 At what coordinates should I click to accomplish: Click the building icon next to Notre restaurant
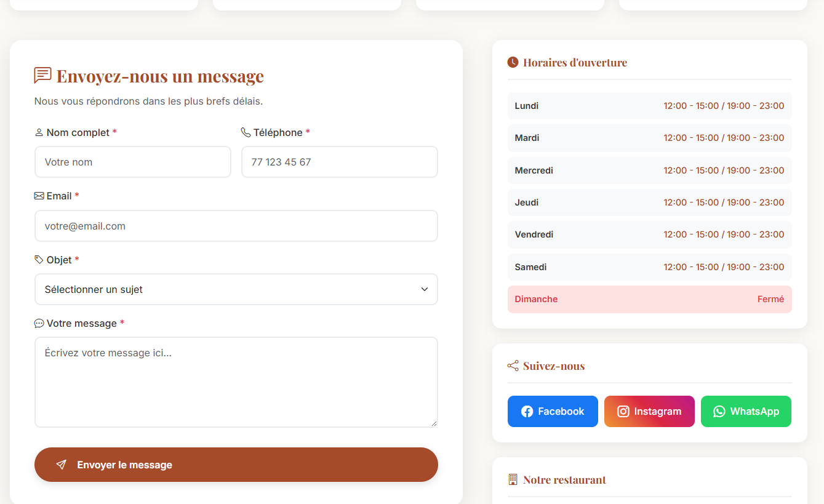(x=513, y=479)
